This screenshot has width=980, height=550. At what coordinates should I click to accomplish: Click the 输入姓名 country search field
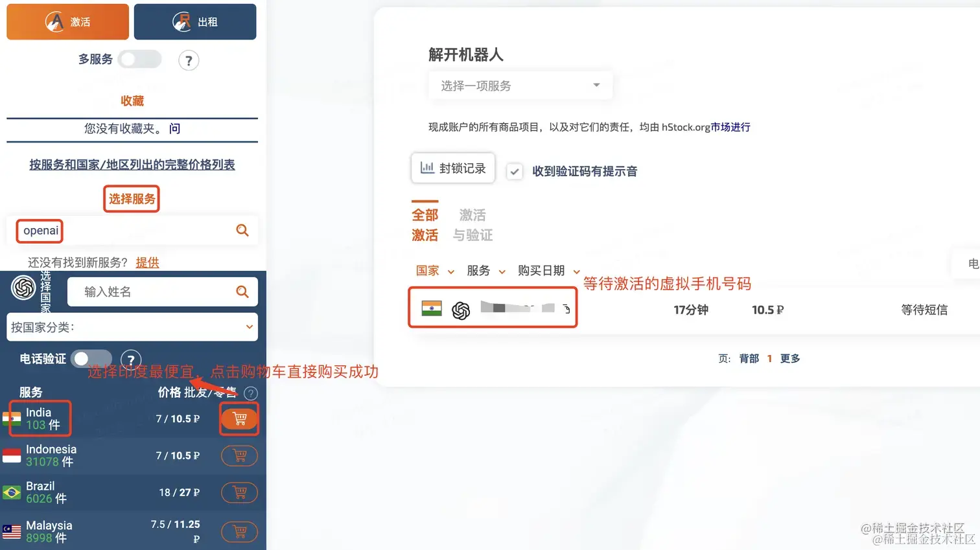coord(162,292)
